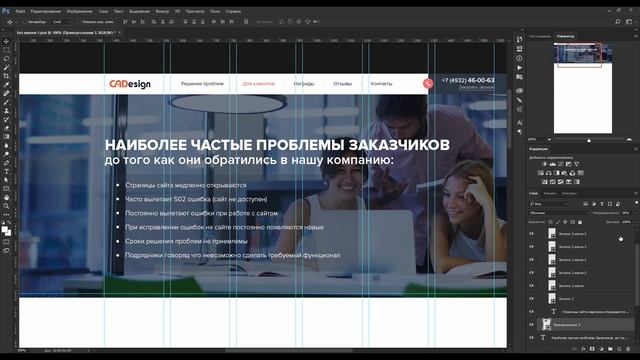This screenshot has width=640, height=360.
Task: Filter layers by type T icon
Action: [602, 204]
